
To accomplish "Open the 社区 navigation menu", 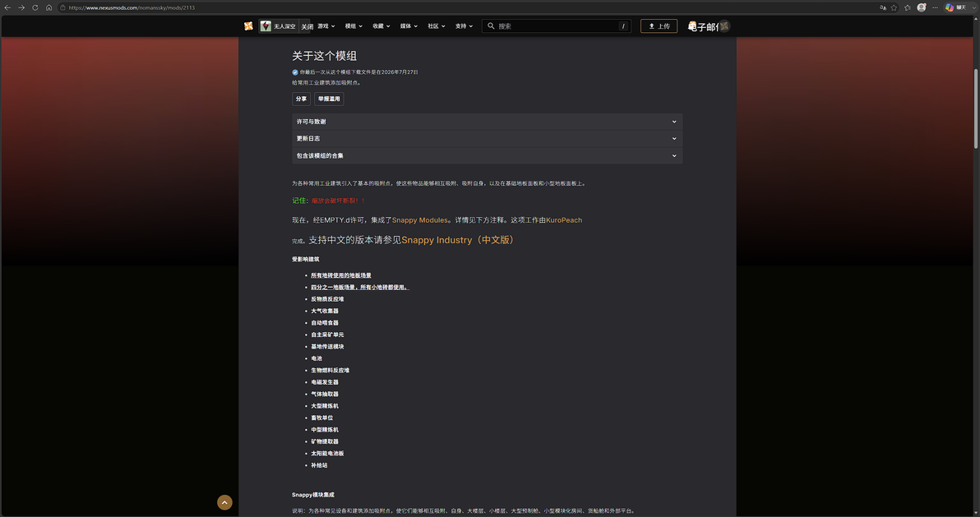I will tap(437, 26).
